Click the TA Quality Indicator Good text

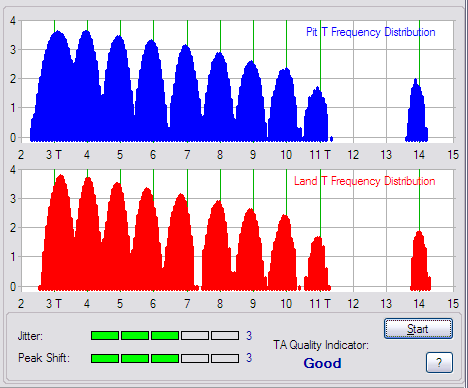coord(322,363)
